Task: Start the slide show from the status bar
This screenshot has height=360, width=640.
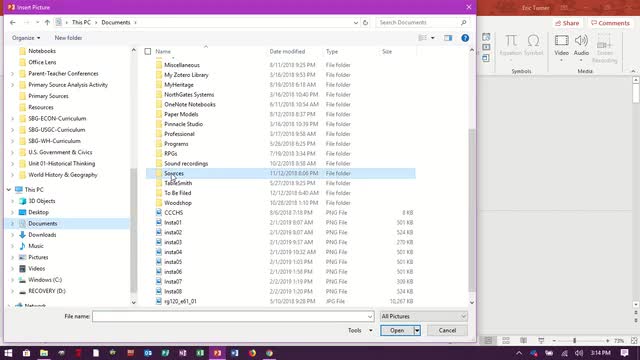Action: pyautogui.click(x=541, y=340)
